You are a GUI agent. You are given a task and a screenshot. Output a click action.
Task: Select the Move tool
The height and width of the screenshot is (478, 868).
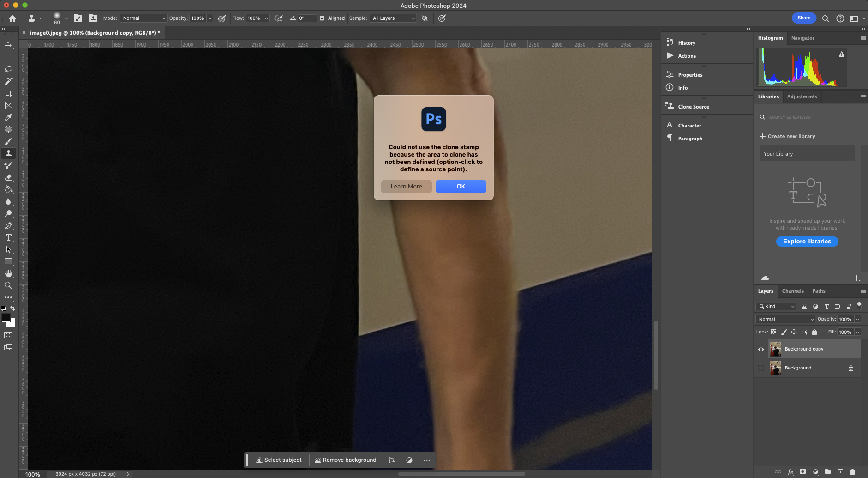[x=8, y=45]
